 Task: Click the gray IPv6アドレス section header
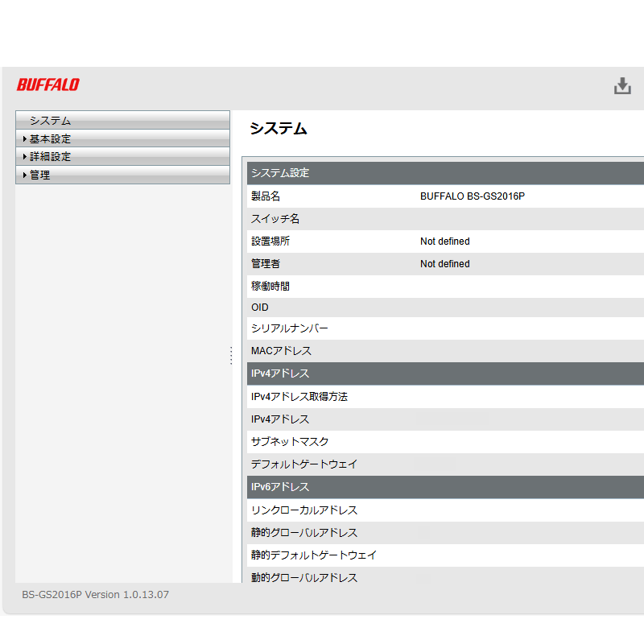pyautogui.click(x=280, y=487)
